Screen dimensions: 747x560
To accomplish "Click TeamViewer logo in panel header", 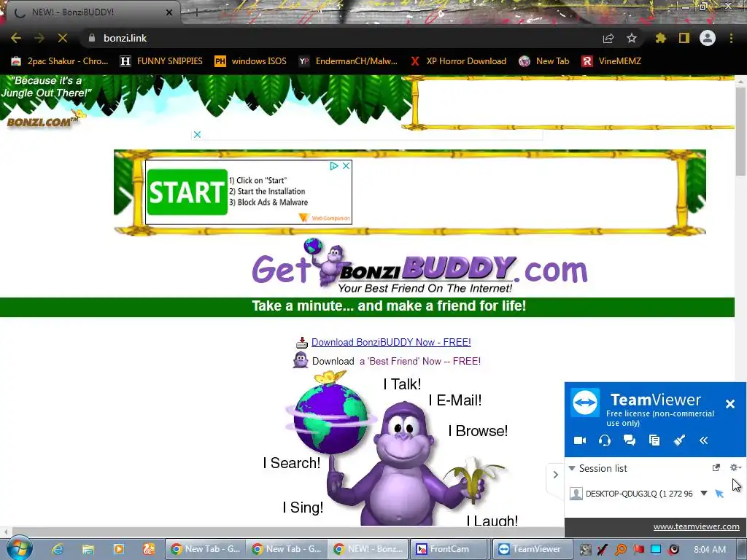I will point(585,402).
